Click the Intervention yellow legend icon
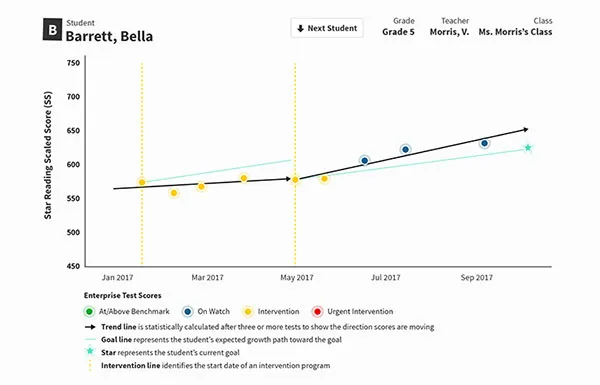The height and width of the screenshot is (385, 600). (x=248, y=312)
